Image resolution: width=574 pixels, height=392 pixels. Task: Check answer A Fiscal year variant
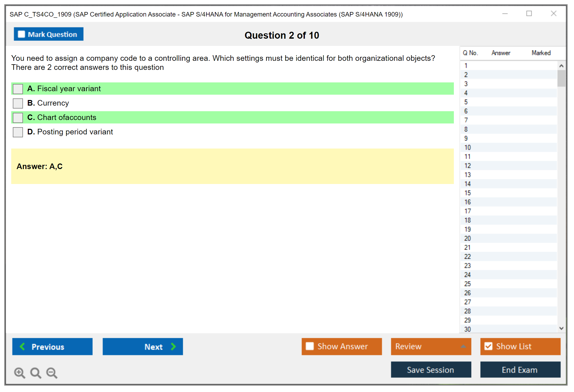[18, 89]
